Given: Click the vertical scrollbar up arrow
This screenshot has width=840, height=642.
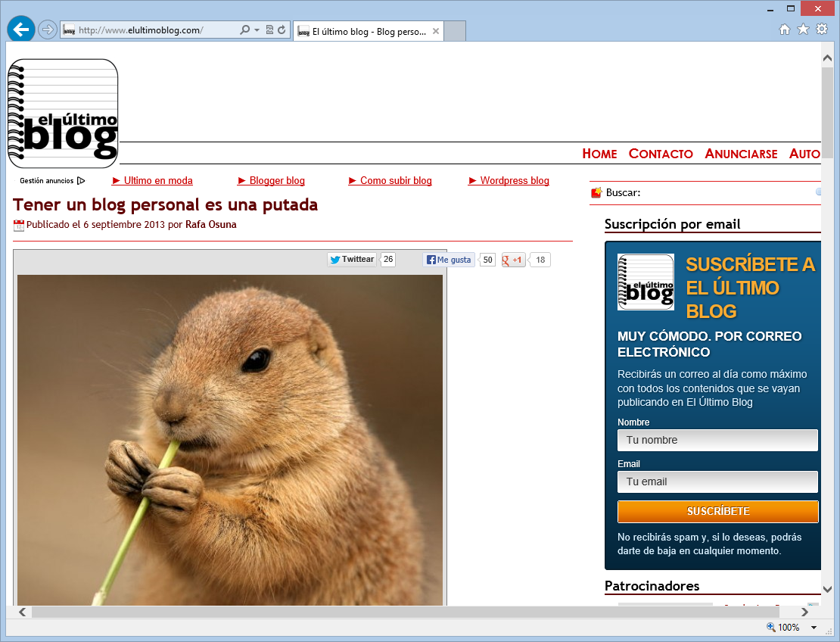Looking at the screenshot, I should pos(827,58).
